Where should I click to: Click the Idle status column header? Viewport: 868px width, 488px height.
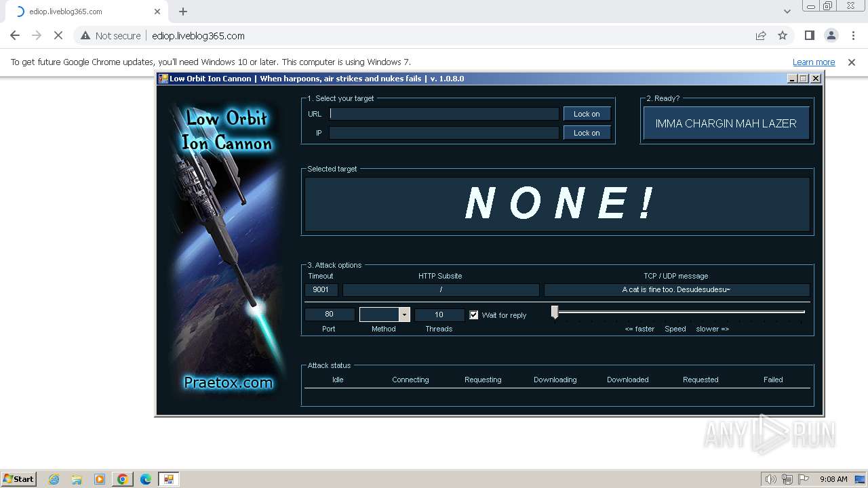[338, 380]
